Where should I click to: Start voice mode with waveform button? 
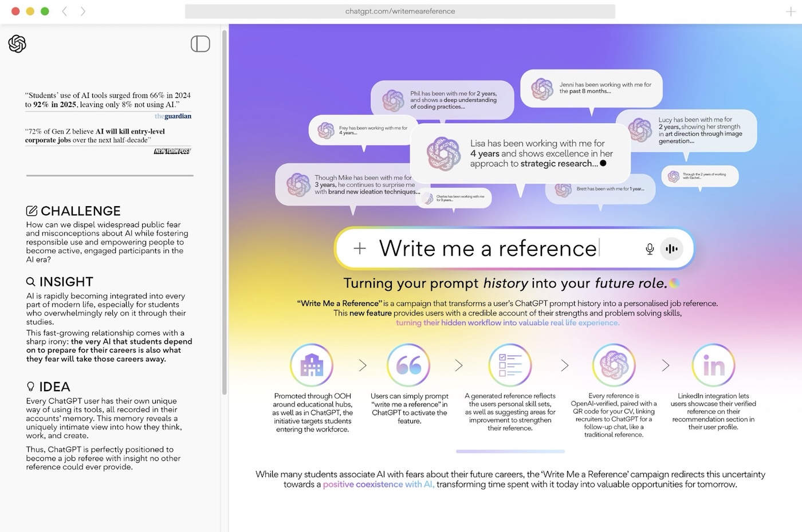tap(671, 249)
